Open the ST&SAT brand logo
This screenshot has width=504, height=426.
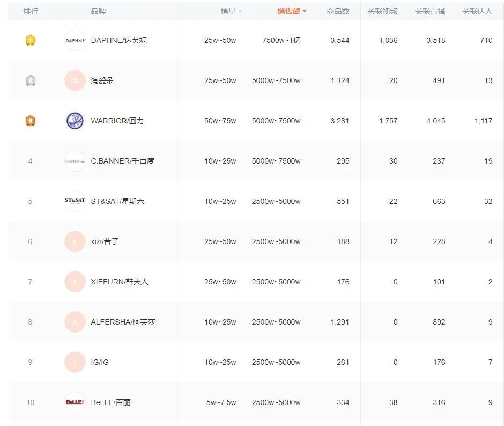pos(75,201)
